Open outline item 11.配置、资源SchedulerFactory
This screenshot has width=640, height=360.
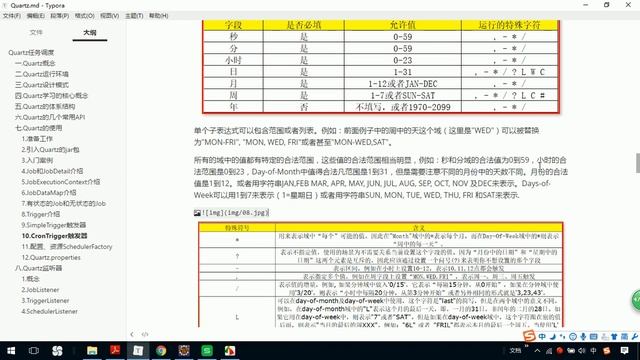click(67, 247)
